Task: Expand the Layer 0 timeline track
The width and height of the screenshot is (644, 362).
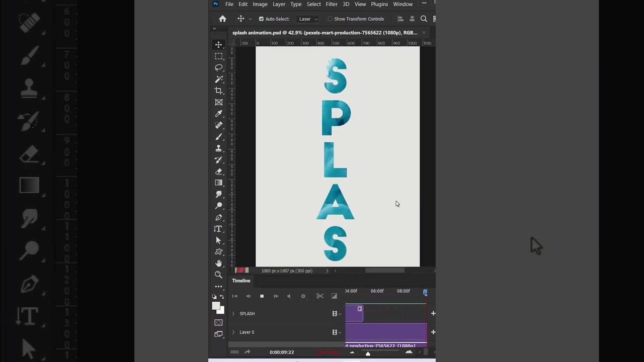Action: point(233,332)
